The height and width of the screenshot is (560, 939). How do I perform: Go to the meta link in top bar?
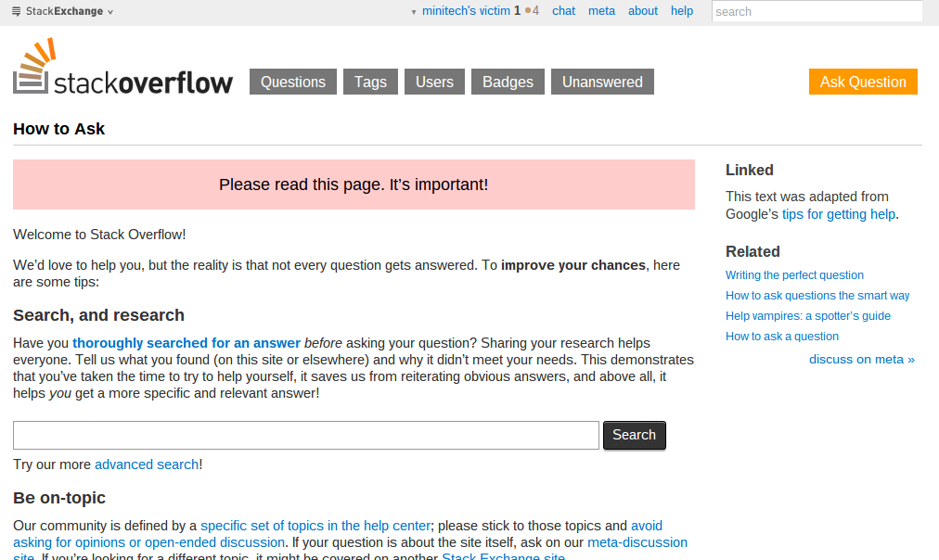pos(601,11)
